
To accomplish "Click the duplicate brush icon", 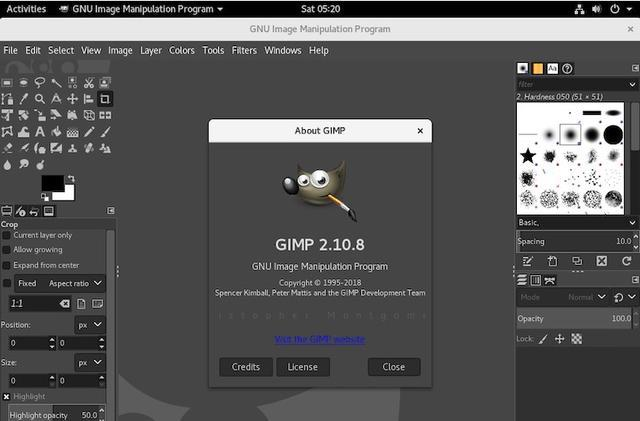I will [x=577, y=261].
